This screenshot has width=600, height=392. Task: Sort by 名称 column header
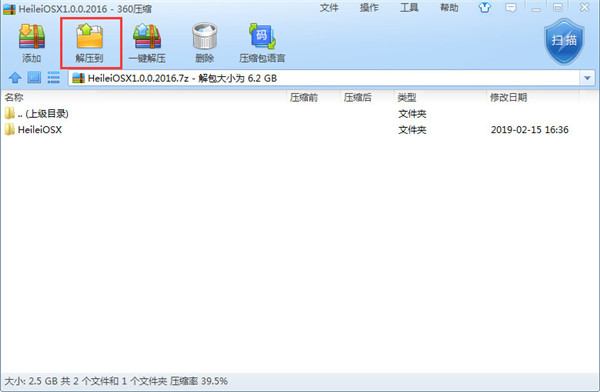14,98
